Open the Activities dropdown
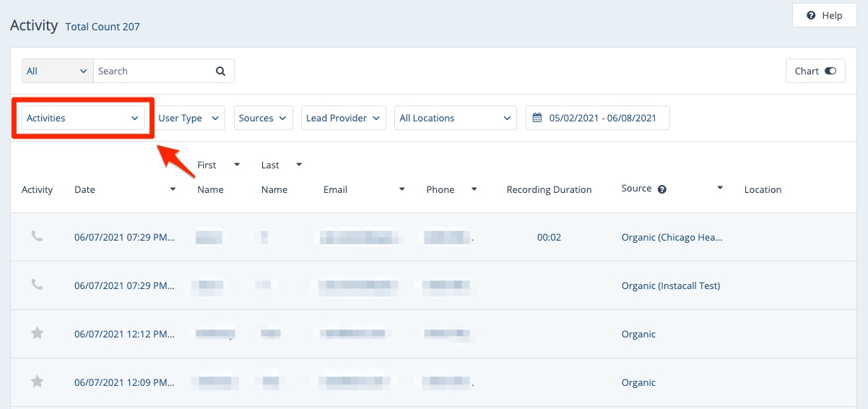This screenshot has height=409, width=868. pyautogui.click(x=82, y=118)
